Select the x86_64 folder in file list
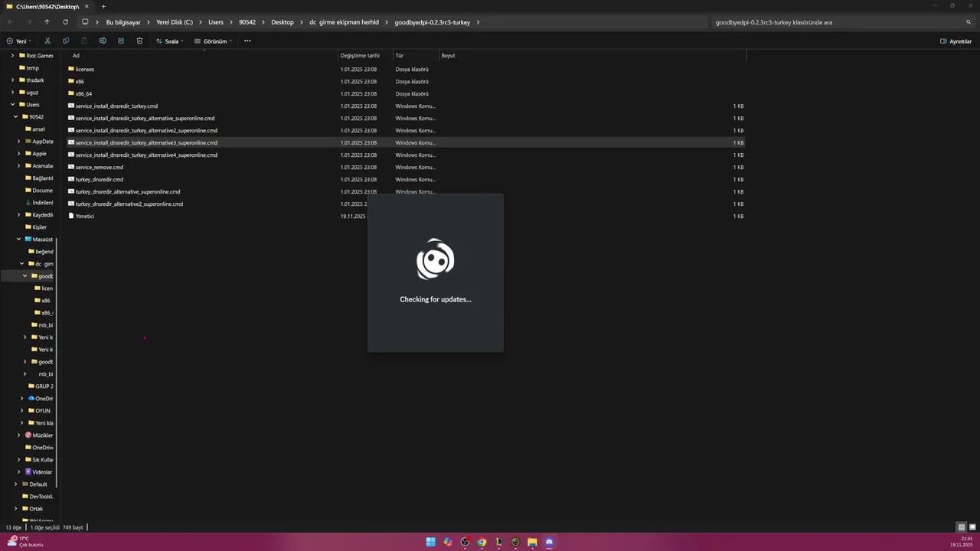980x551 pixels. tap(80, 93)
